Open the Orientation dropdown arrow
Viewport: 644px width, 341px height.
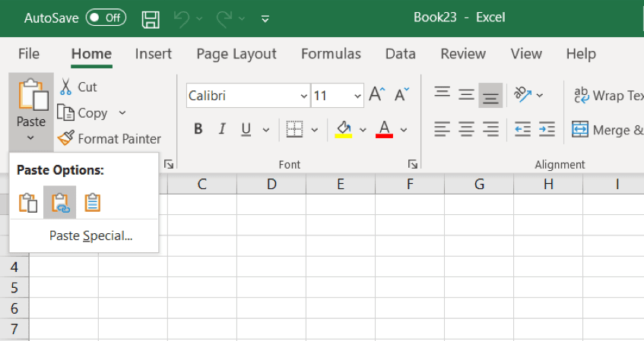(540, 95)
